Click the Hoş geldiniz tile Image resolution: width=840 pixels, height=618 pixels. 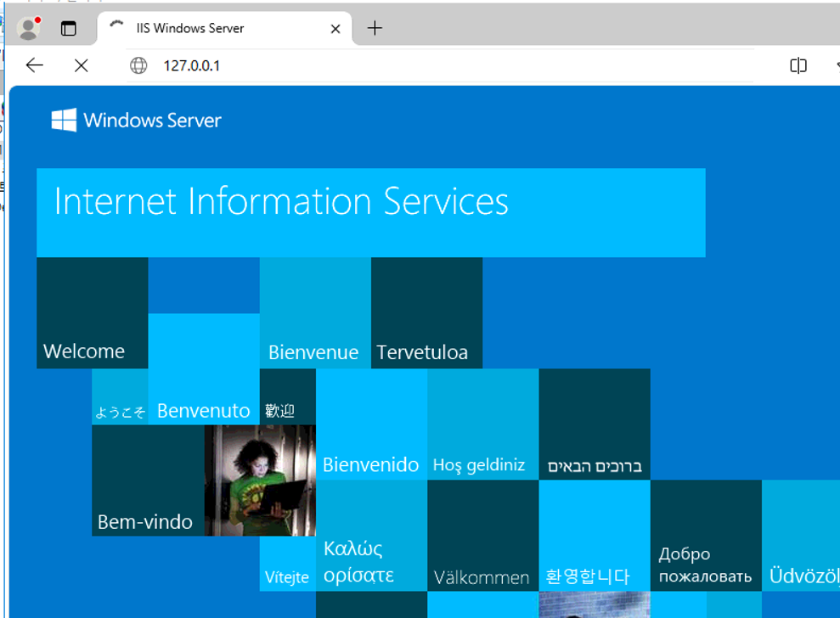[x=482, y=424]
